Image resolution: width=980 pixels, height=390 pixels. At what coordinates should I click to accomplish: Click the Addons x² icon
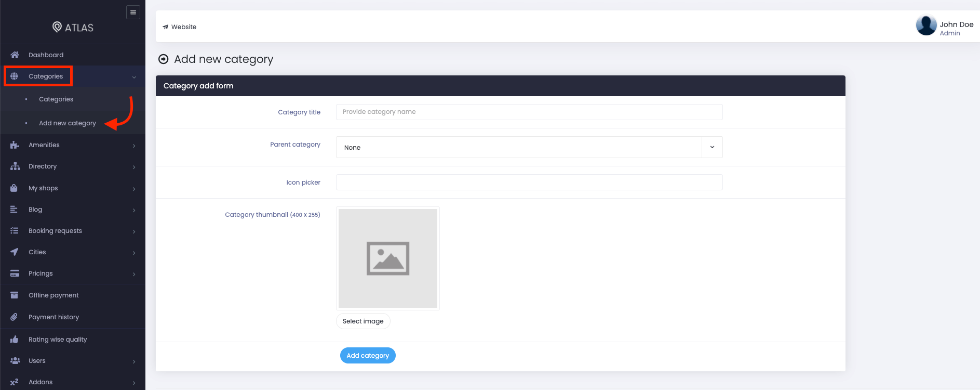[15, 382]
